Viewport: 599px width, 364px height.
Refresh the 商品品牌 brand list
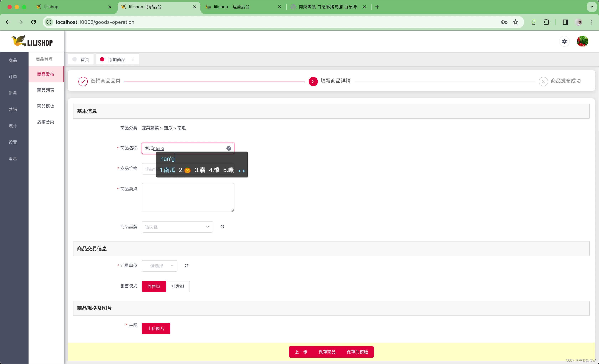(222, 227)
